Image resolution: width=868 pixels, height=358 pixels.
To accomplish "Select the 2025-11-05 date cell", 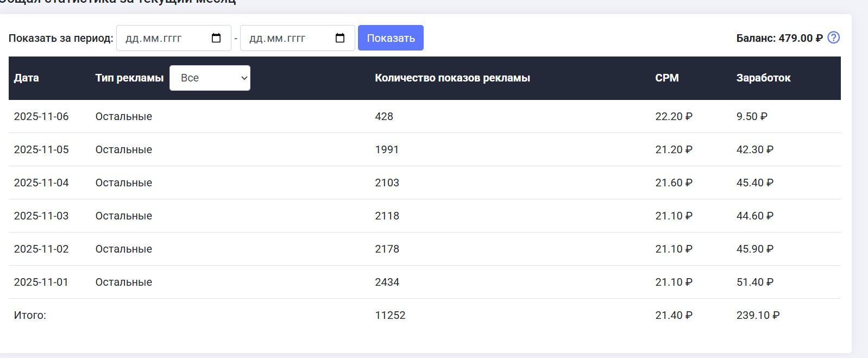I will (x=41, y=150).
